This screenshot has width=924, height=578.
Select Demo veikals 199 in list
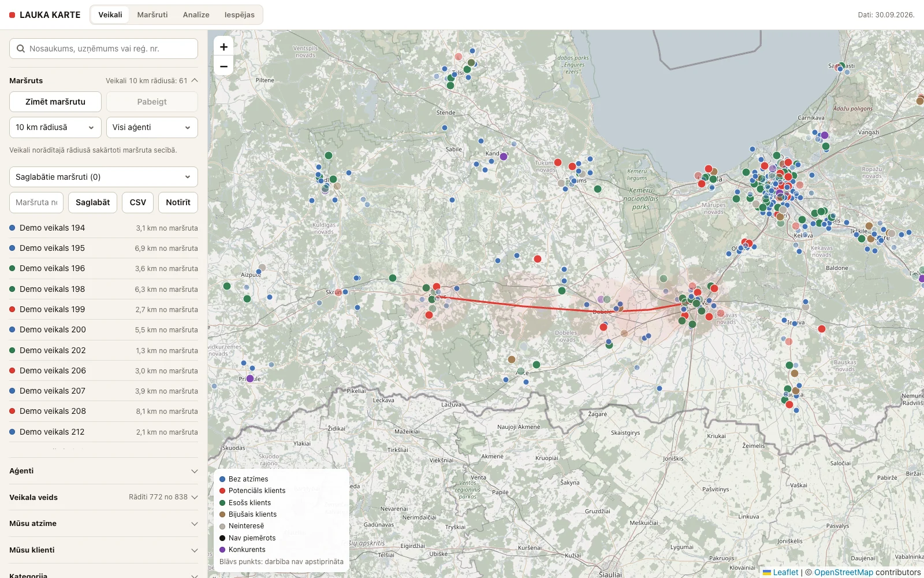pos(103,309)
